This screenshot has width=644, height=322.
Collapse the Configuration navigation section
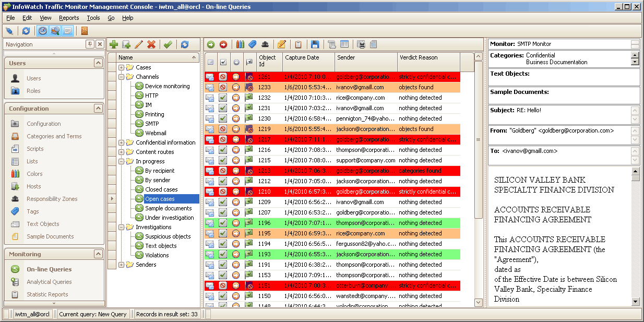98,109
